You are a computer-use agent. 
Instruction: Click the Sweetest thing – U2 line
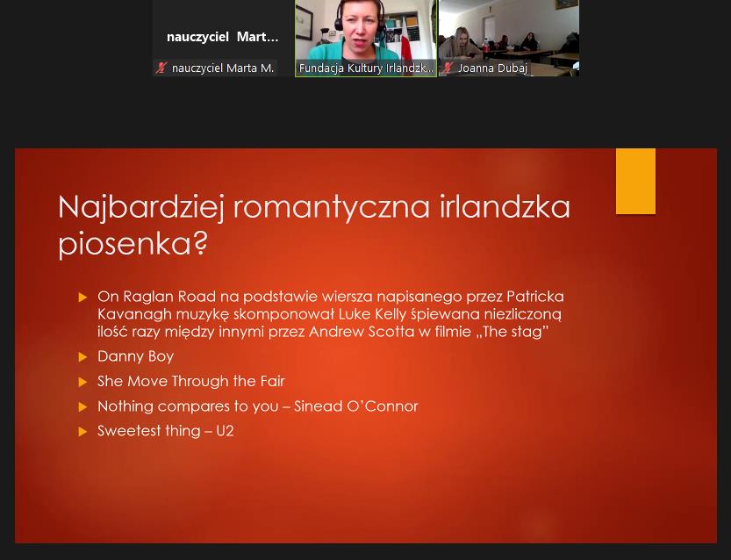click(165, 432)
